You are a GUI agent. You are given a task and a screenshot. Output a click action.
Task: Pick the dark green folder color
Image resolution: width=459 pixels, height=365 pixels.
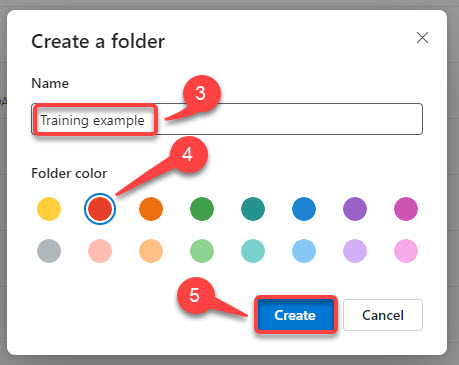202,209
